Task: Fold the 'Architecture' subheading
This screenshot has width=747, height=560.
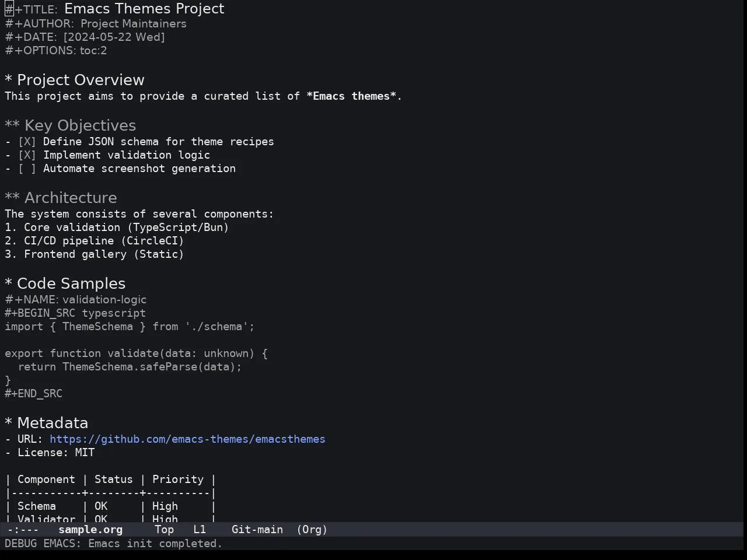Action: click(61, 198)
